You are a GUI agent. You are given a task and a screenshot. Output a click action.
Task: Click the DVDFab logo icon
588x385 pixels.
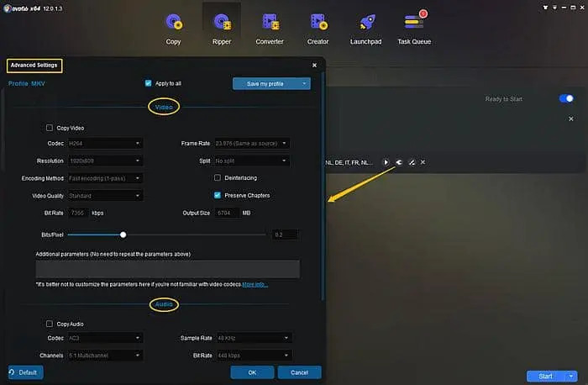pyautogui.click(x=7, y=8)
